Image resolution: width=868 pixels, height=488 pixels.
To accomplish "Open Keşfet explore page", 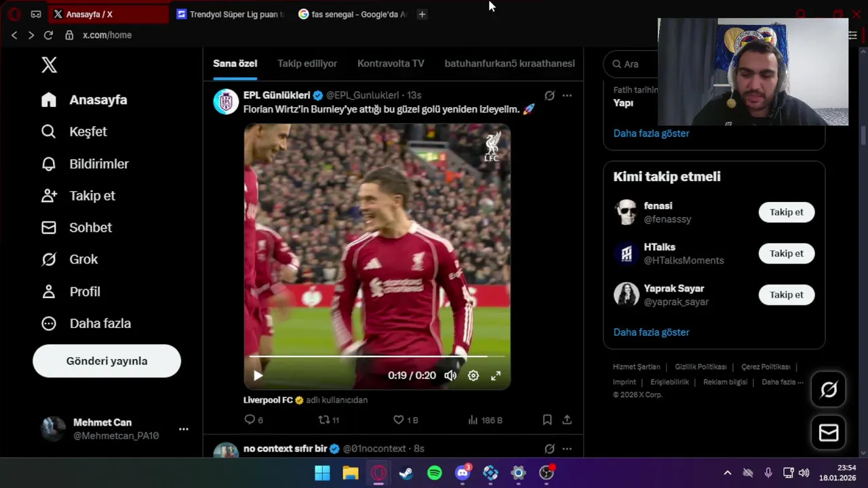I will (x=74, y=131).
